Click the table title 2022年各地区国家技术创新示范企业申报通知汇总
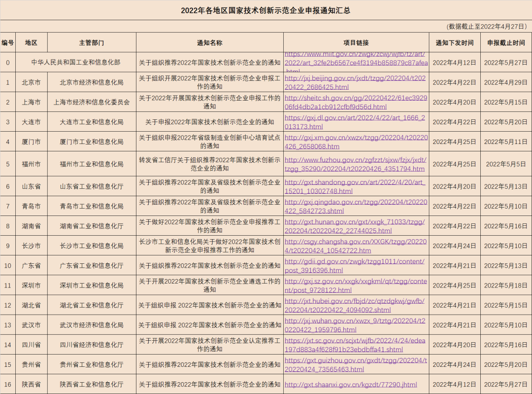 266,10
